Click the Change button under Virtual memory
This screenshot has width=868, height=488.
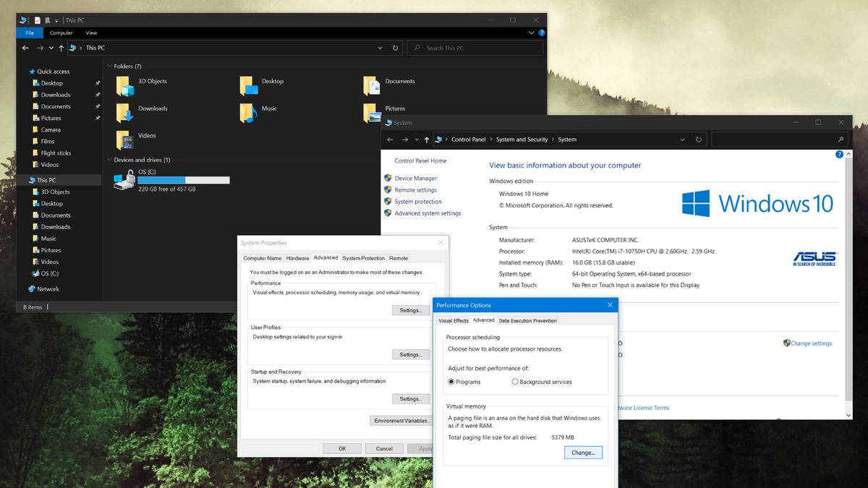[582, 452]
